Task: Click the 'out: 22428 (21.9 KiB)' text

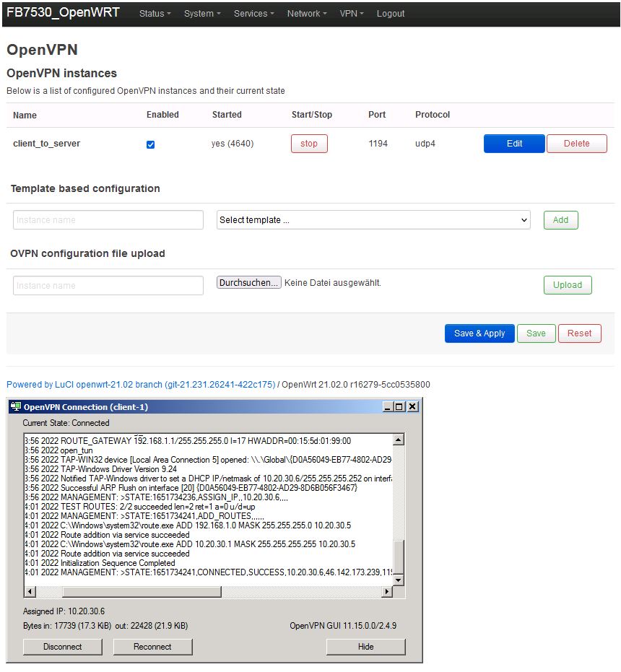Action: click(x=152, y=626)
